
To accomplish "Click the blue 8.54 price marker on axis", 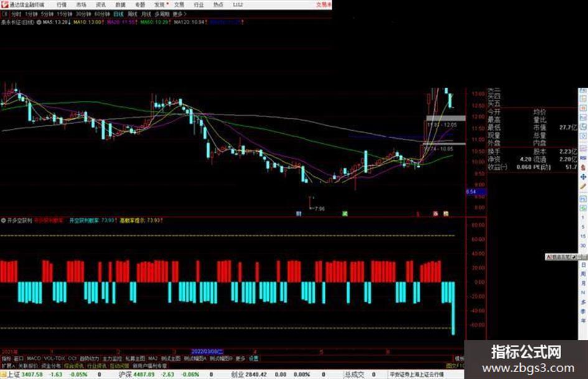I will pos(476,192).
